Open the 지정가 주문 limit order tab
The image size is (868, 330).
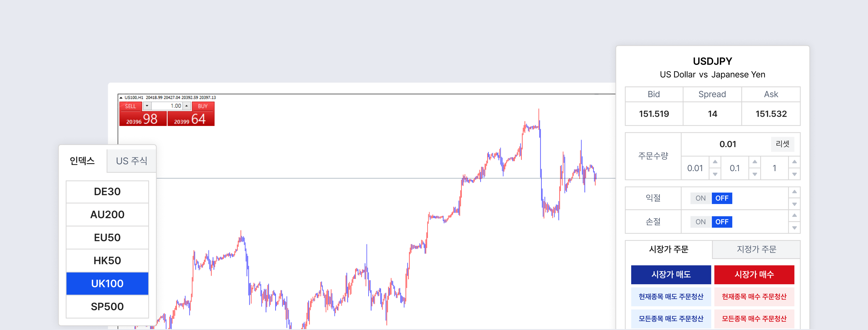756,249
